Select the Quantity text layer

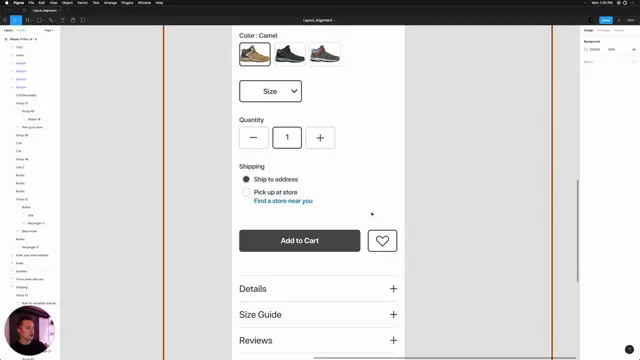21,271
